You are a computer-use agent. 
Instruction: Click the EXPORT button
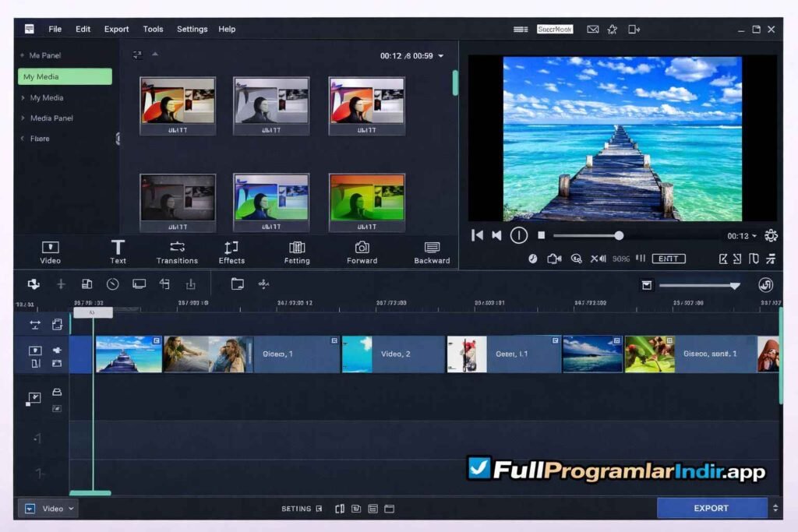[711, 508]
